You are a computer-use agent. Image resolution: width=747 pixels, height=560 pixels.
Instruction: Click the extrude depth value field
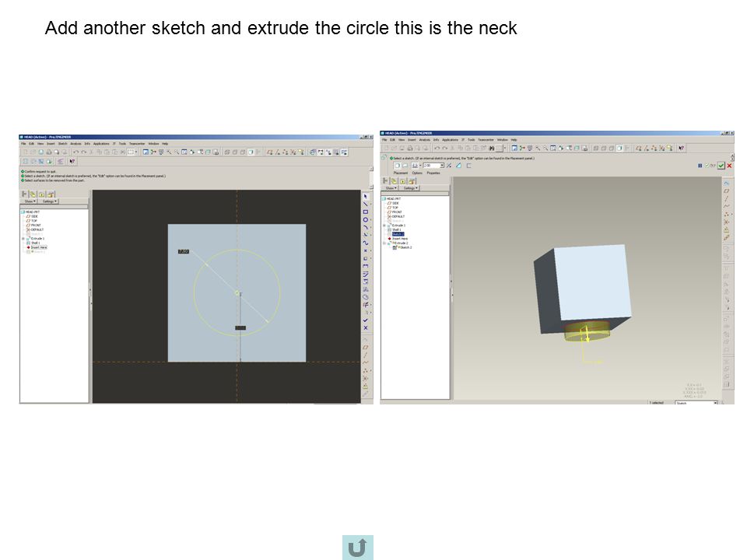(432, 165)
